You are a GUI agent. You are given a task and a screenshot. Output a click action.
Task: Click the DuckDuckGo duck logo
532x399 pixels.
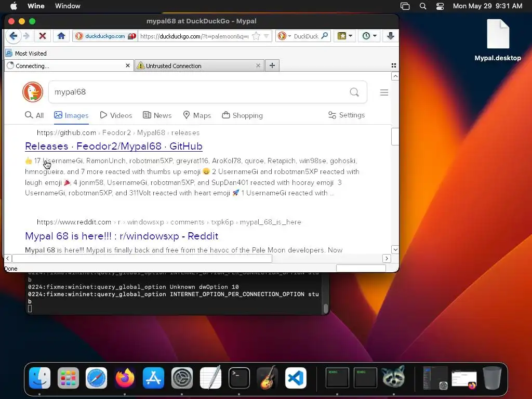(33, 92)
